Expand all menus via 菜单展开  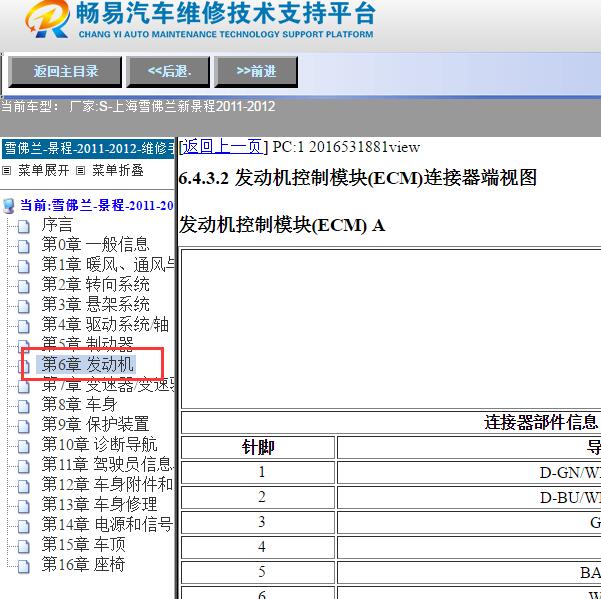(43, 170)
